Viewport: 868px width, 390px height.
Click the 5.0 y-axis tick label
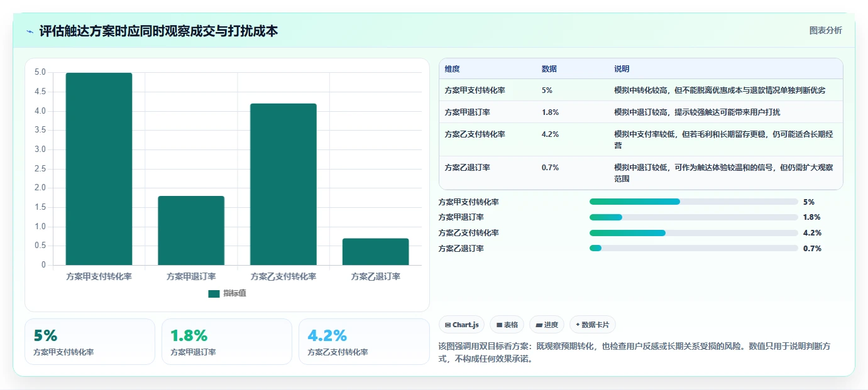[x=40, y=73]
